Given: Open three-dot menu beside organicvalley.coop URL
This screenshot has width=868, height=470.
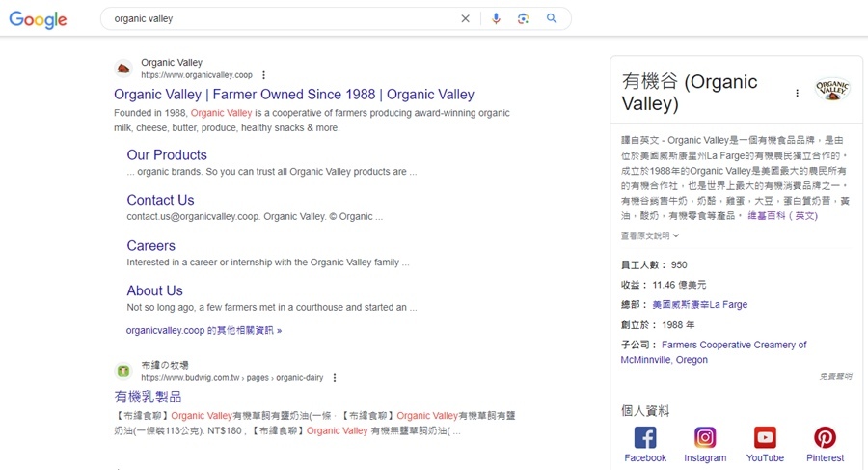Looking at the screenshot, I should tap(263, 75).
